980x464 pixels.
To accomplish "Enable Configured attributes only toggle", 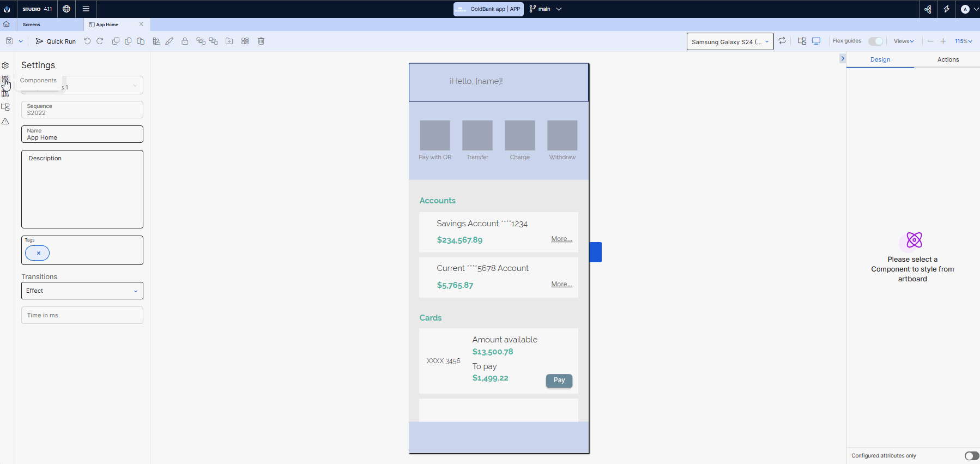I will (971, 456).
